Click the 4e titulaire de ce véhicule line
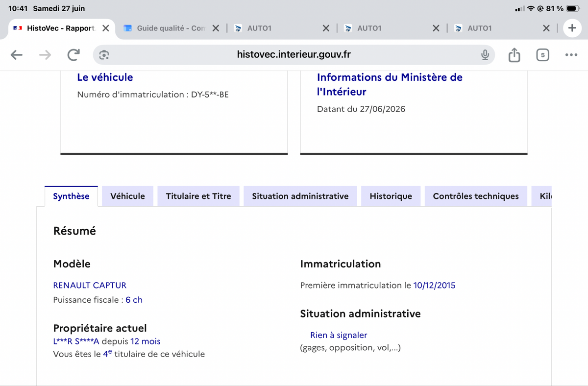588x386 pixels. pos(129,354)
